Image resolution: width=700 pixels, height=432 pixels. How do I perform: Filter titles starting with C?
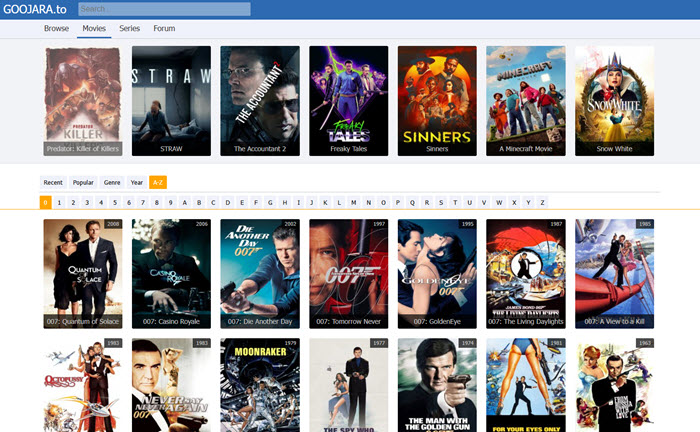(213, 203)
